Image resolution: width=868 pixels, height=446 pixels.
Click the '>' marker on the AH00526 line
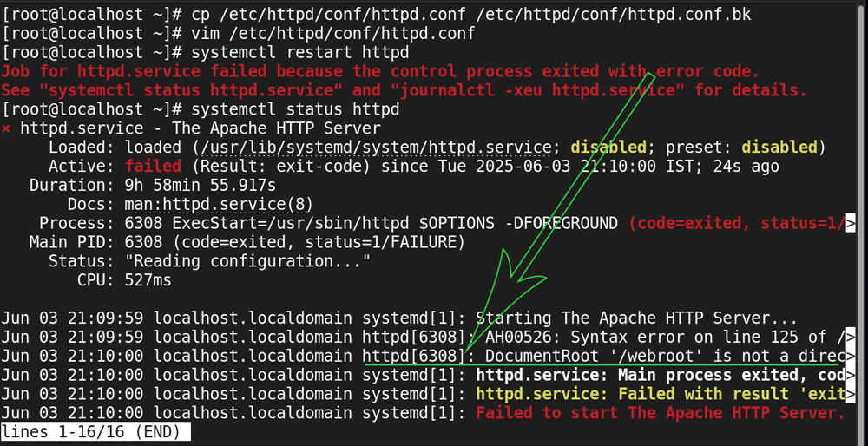pos(851,338)
